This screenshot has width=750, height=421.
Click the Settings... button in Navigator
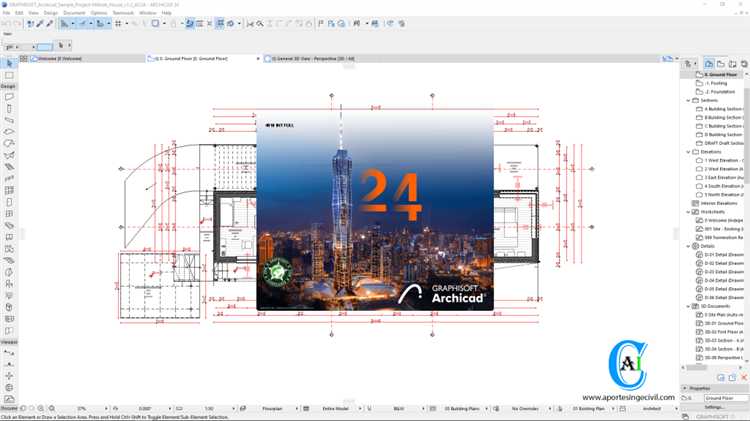point(714,407)
